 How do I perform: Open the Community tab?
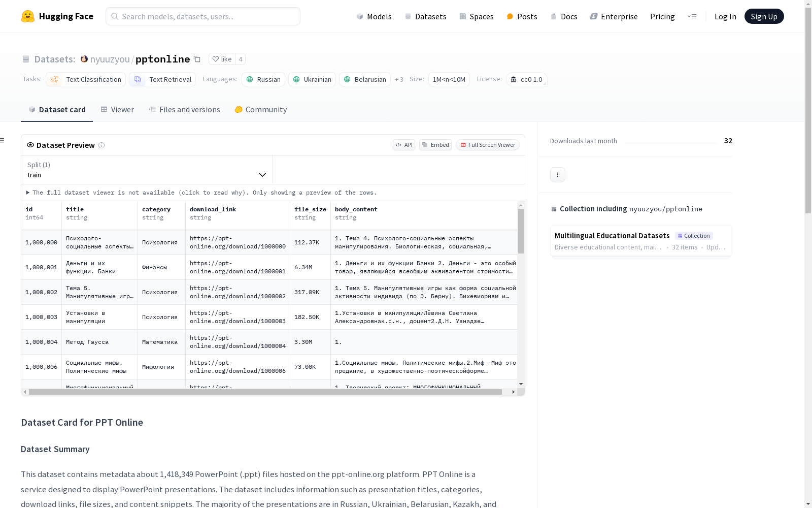(x=261, y=110)
